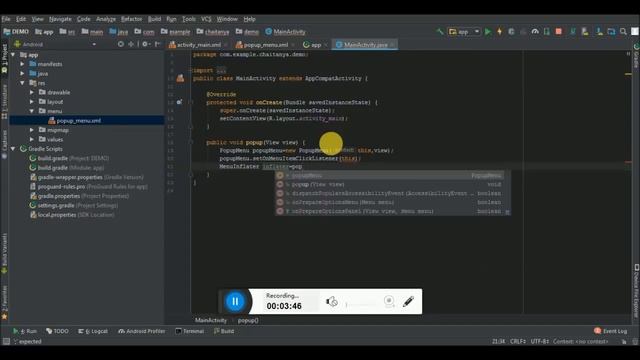Click the MainActivity breadcrumb in navigation bar
This screenshot has height=360, width=640.
[x=285, y=32]
